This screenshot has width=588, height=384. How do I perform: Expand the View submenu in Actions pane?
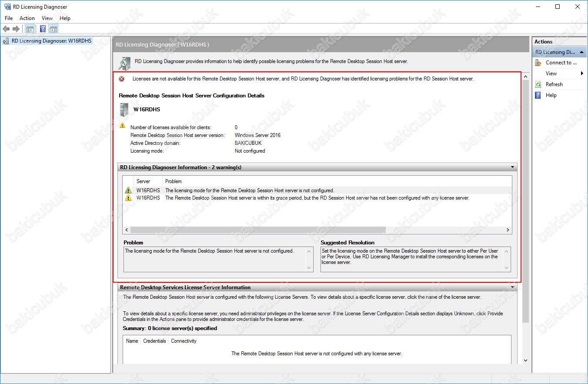(x=559, y=73)
